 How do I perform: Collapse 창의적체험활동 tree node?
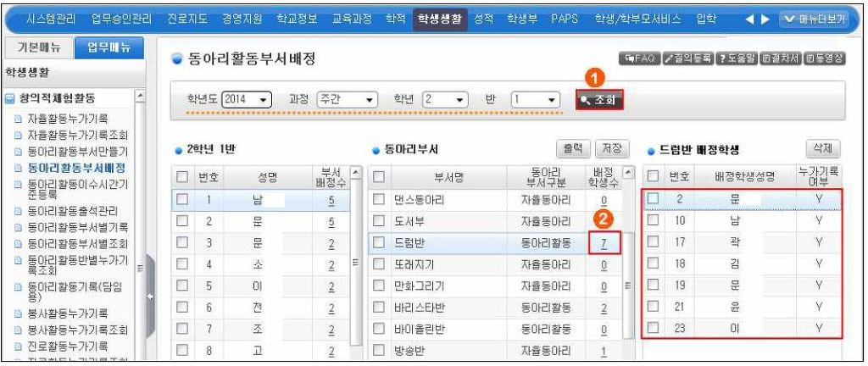9,99
